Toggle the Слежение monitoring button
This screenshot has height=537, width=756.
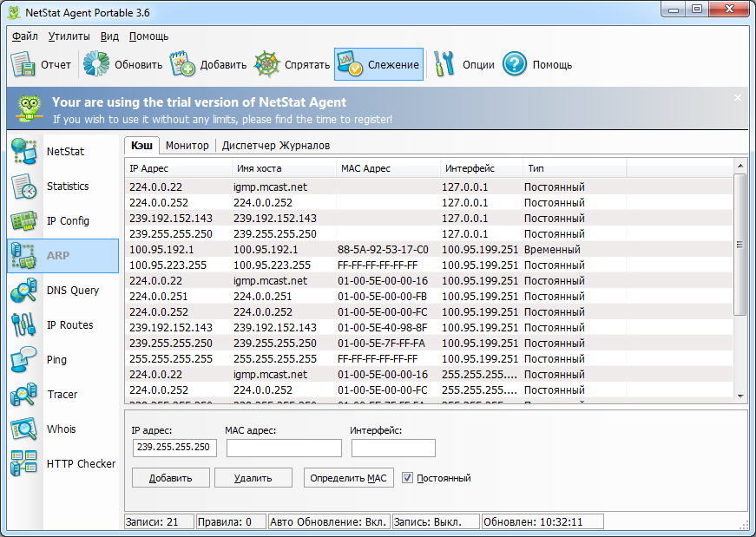(x=378, y=64)
